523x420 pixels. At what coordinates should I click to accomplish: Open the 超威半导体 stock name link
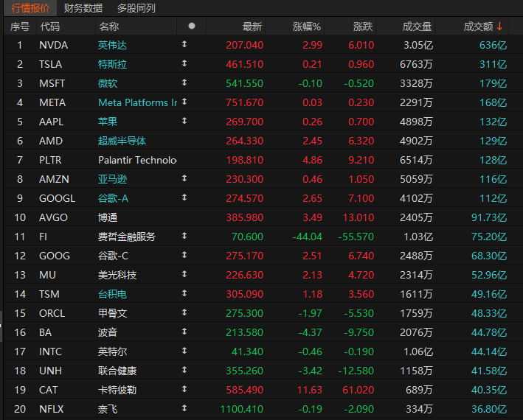122,141
